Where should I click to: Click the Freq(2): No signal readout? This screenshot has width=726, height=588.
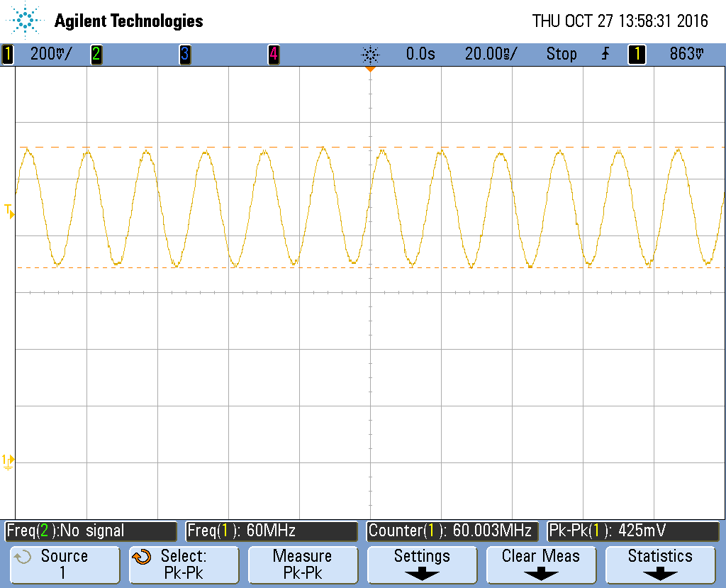coord(91,531)
